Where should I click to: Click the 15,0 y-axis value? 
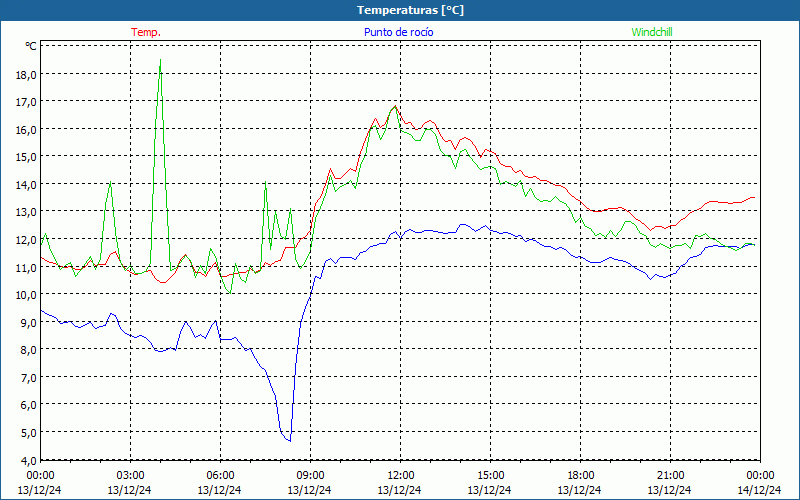[26, 157]
